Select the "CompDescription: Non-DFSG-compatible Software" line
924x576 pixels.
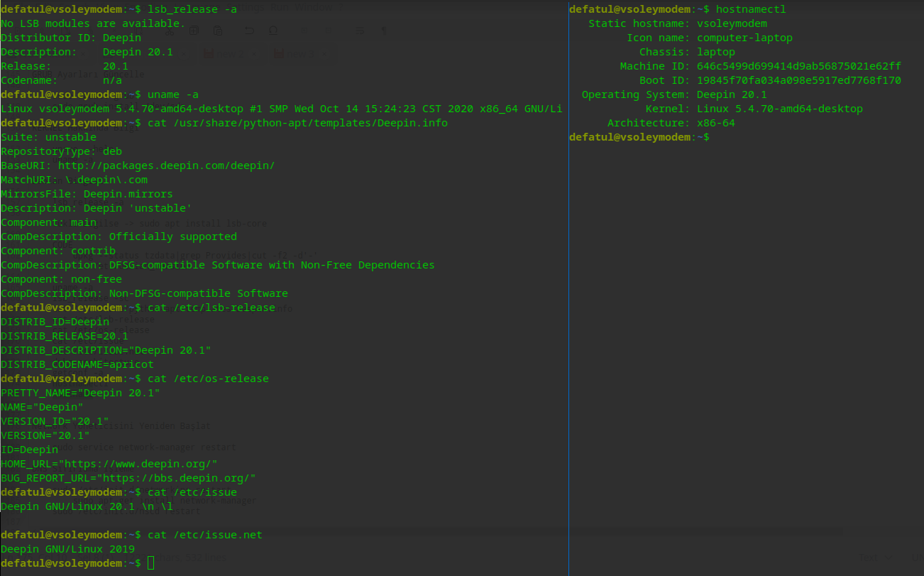(144, 293)
